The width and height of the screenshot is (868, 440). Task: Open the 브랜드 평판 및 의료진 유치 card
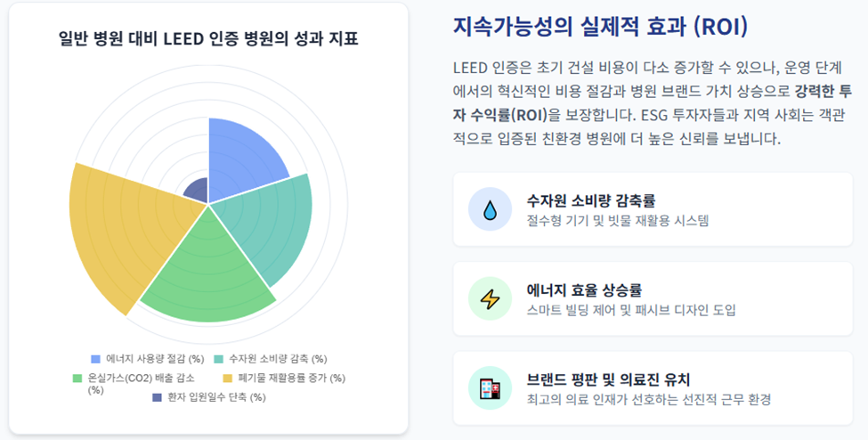[x=653, y=388]
